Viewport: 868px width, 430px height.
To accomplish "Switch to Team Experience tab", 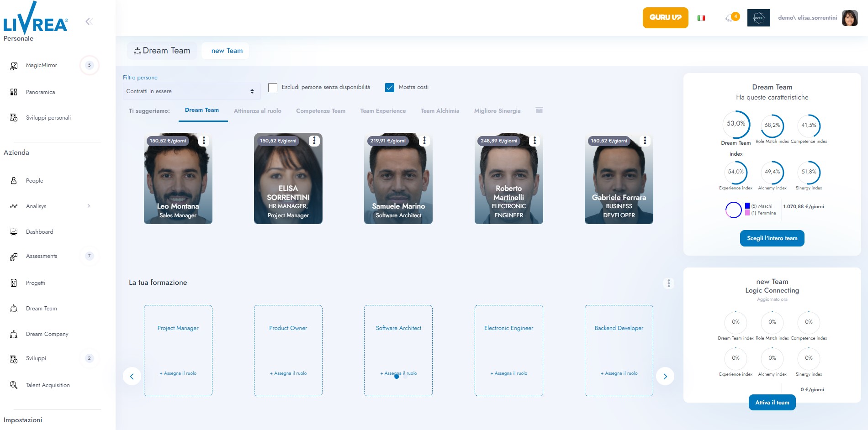I will tap(383, 111).
